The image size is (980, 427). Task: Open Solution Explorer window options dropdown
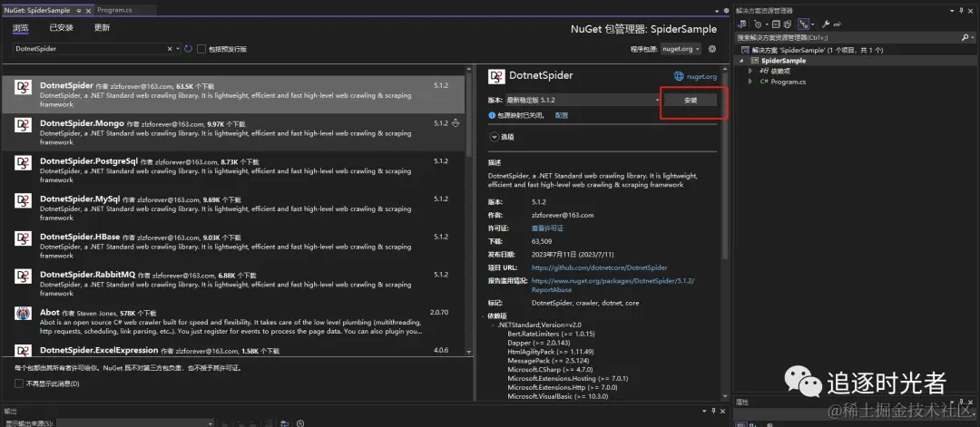click(952, 11)
